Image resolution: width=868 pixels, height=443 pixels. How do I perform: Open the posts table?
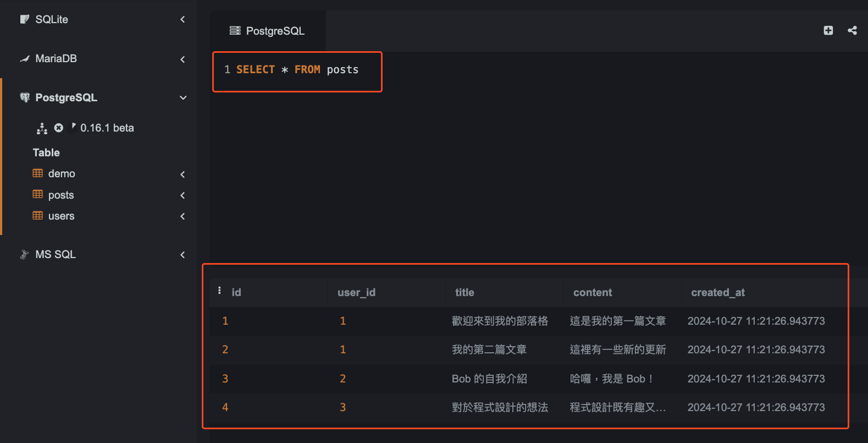coord(61,195)
